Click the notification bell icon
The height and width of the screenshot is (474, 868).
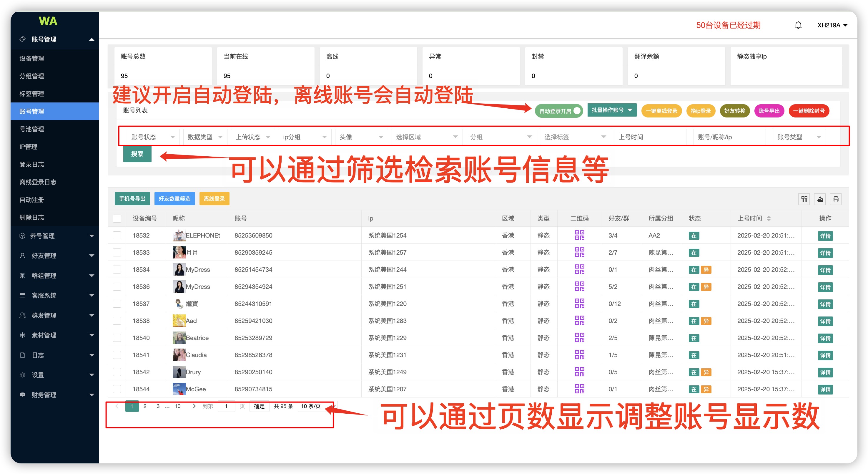[x=798, y=25]
